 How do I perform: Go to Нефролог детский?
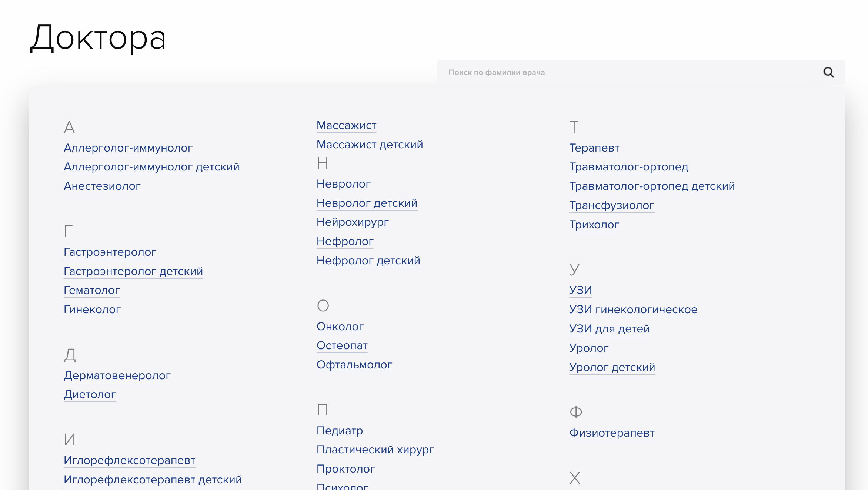point(368,261)
